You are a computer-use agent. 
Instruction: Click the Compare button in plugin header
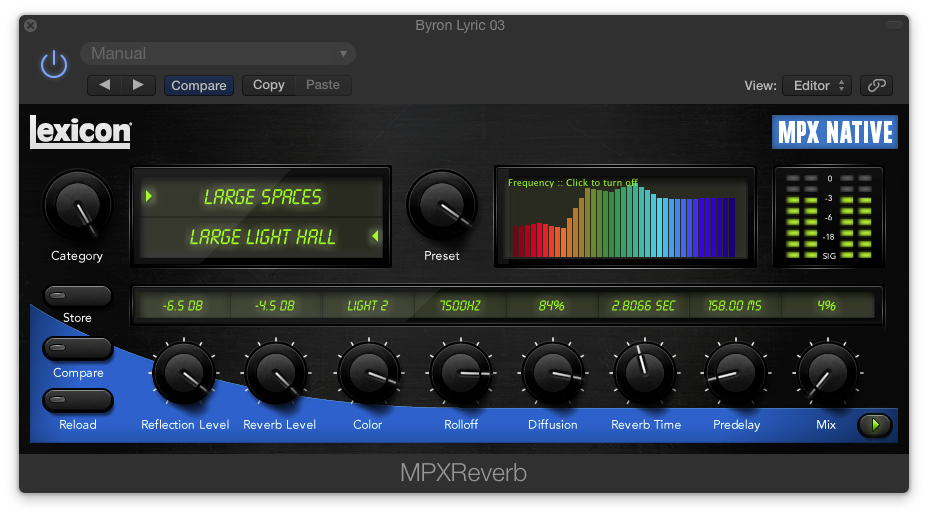pos(199,85)
